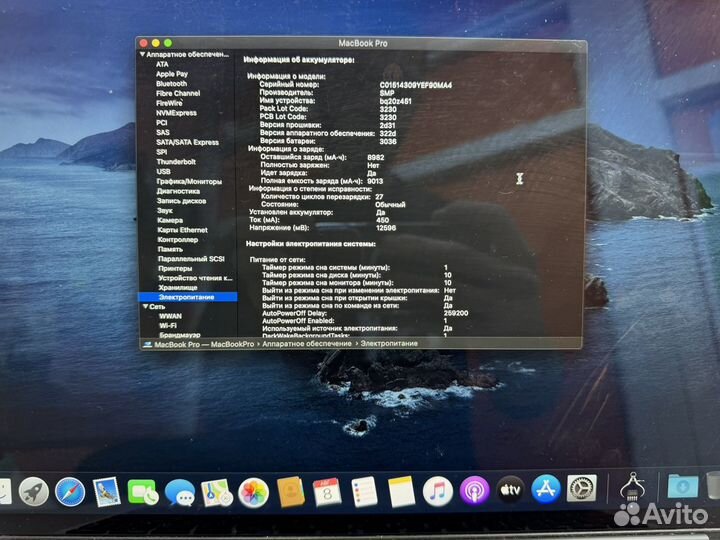Select PCI in the sidebar
Screen dimensions: 720x540
[x=162, y=123]
